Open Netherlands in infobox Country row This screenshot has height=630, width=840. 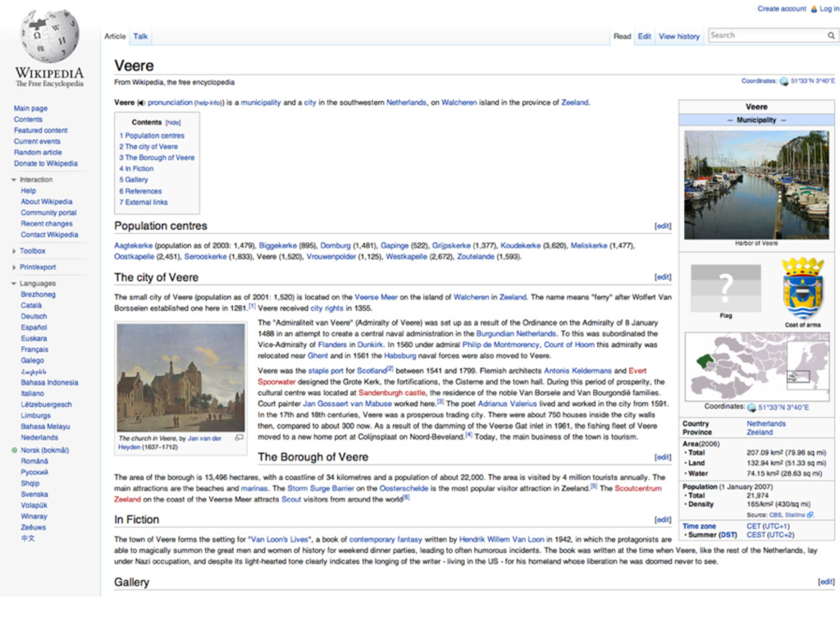(766, 424)
